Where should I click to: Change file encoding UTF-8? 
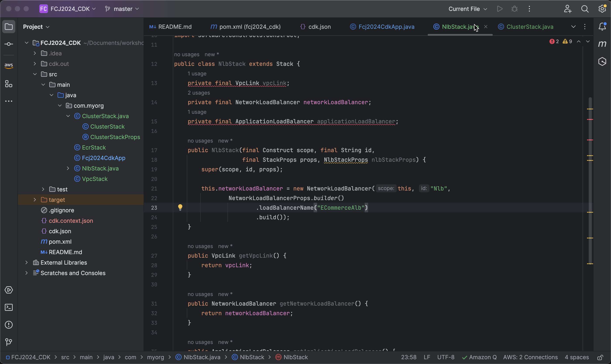coord(446,357)
